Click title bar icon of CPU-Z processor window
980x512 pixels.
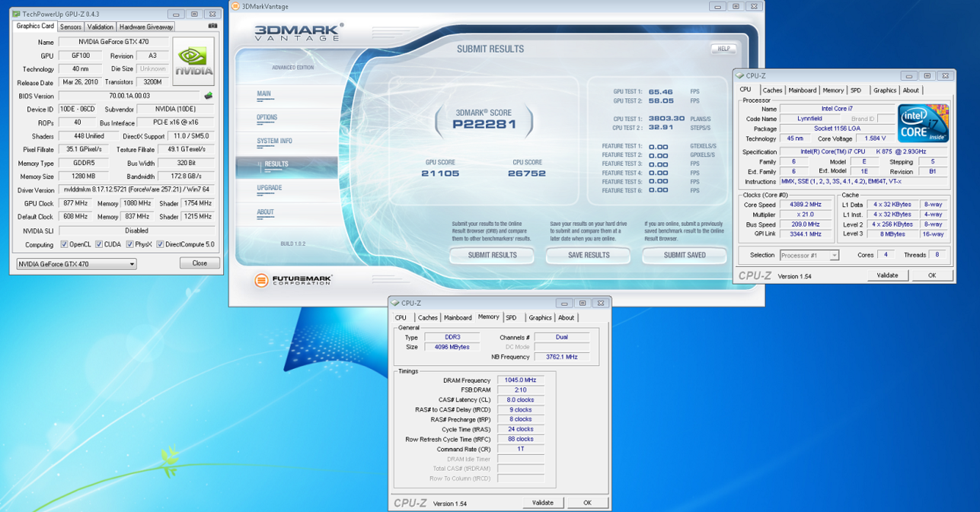click(739, 76)
